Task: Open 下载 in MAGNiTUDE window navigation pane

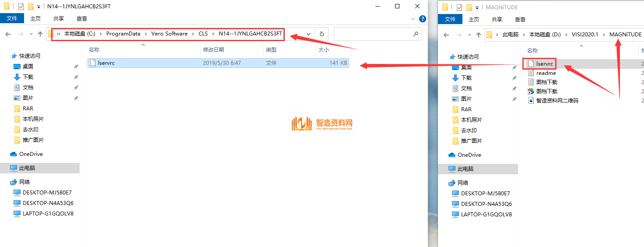Action: click(466, 78)
